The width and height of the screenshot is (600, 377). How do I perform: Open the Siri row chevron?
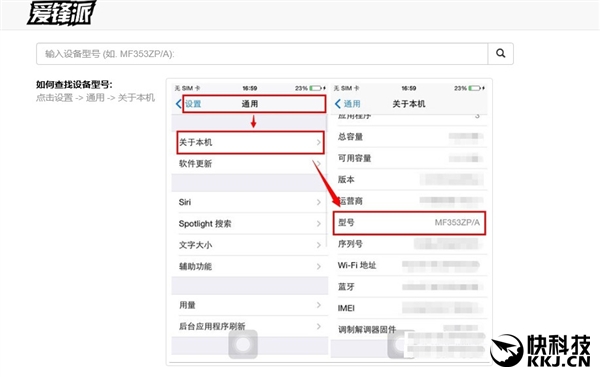318,202
